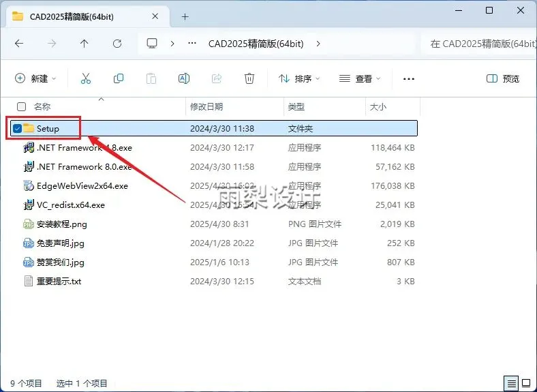This screenshot has height=392, width=537.
Task: Click the Setup folder icon
Action: (x=29, y=128)
